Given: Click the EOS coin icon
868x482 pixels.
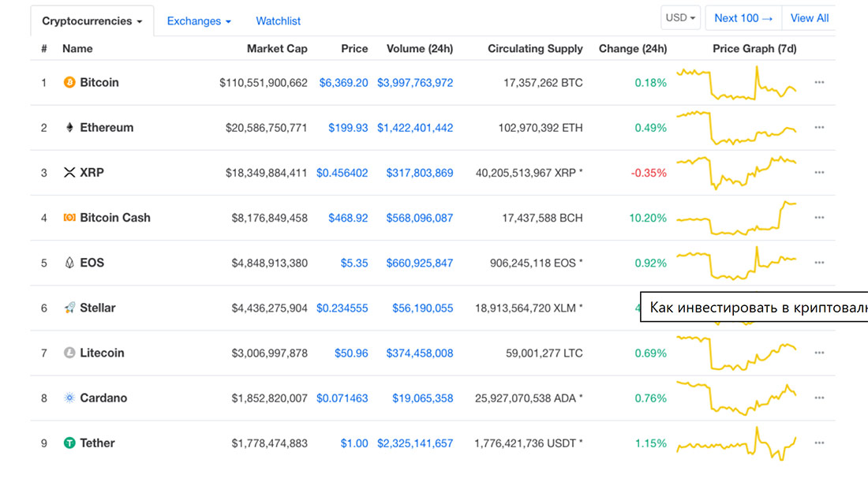Looking at the screenshot, I should click(69, 263).
